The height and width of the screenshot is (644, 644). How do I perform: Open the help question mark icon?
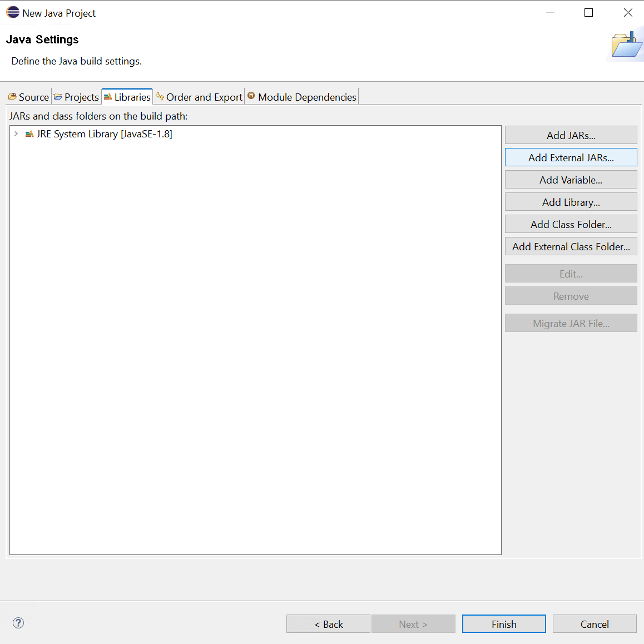(x=18, y=623)
